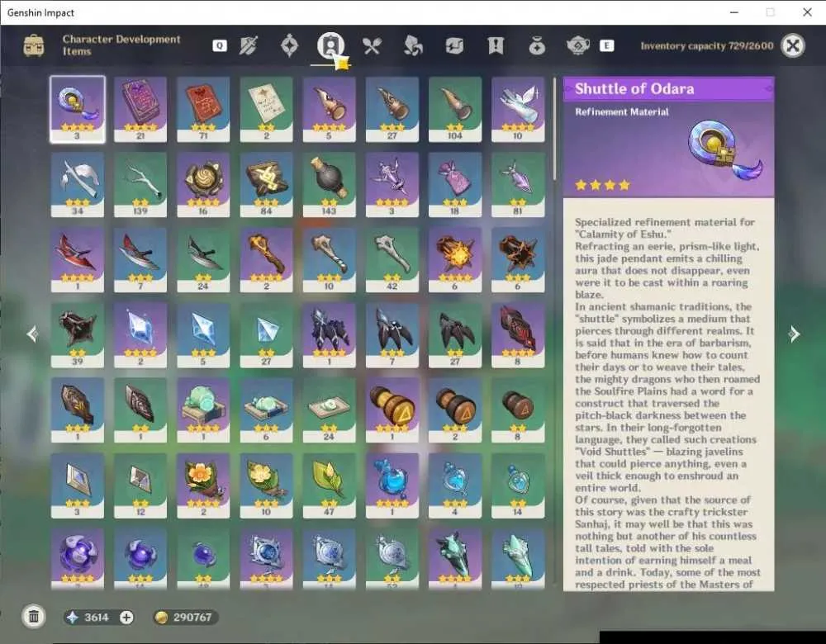Select the paper page item with count 2
826x644 pixels.
tap(266, 110)
